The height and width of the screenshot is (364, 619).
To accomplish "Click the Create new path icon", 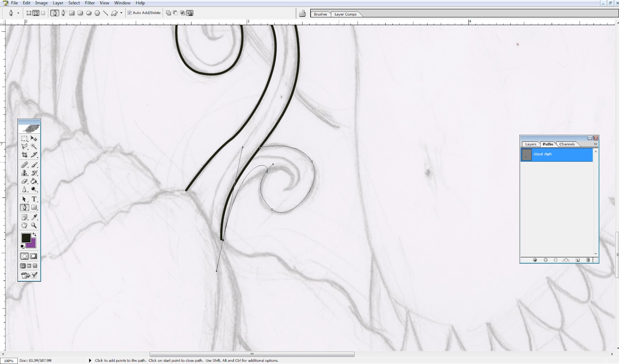I will tap(578, 260).
